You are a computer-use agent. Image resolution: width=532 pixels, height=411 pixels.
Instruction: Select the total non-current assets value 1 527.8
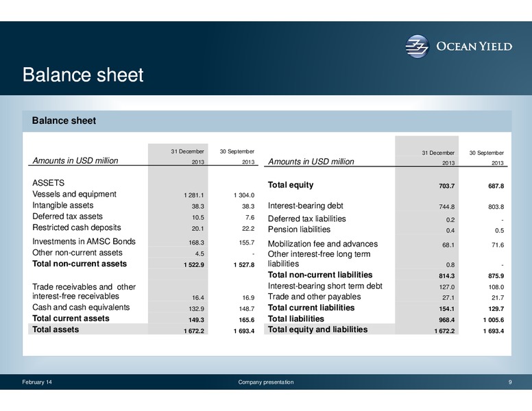point(244,265)
